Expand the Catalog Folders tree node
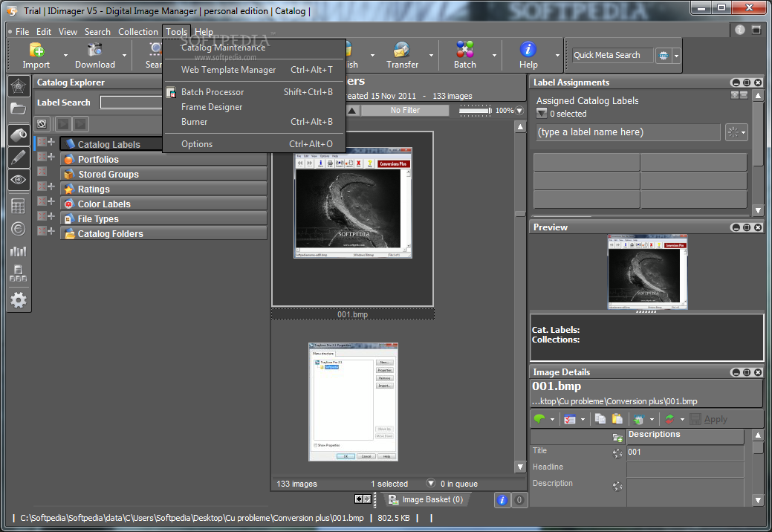The width and height of the screenshot is (772, 532). (x=51, y=230)
